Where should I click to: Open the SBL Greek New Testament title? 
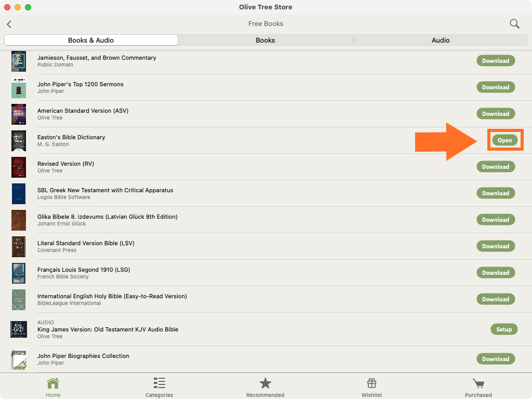105,190
